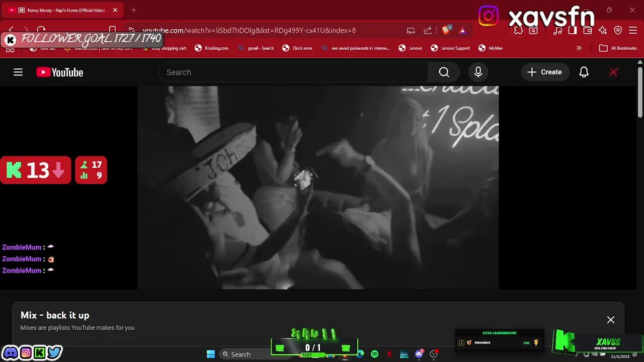Reload the current page
644x362 pixels.
pos(41,30)
